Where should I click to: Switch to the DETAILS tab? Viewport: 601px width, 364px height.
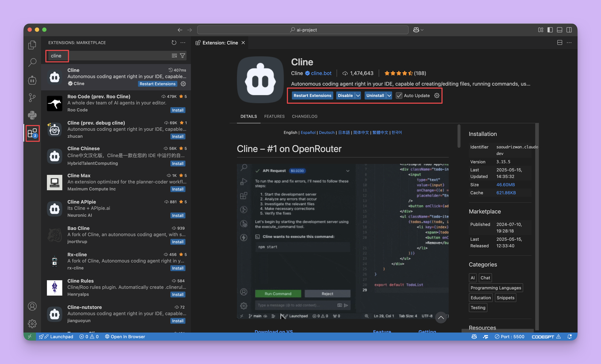pyautogui.click(x=248, y=116)
